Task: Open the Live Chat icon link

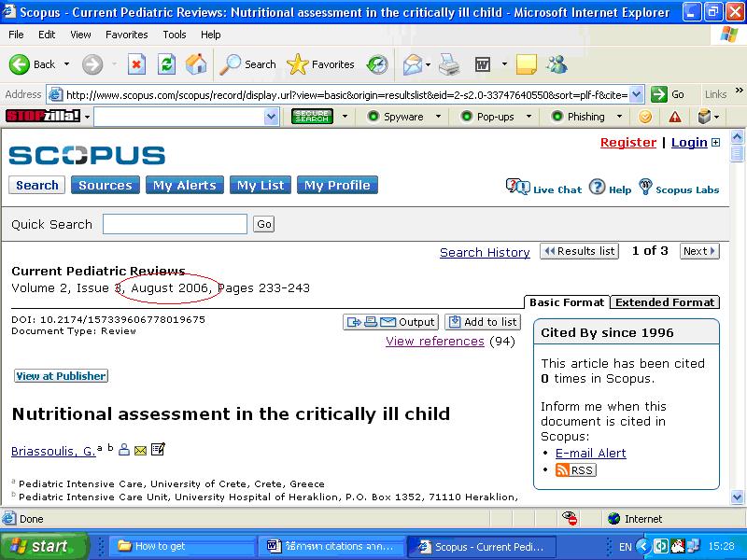Action: 543,188
